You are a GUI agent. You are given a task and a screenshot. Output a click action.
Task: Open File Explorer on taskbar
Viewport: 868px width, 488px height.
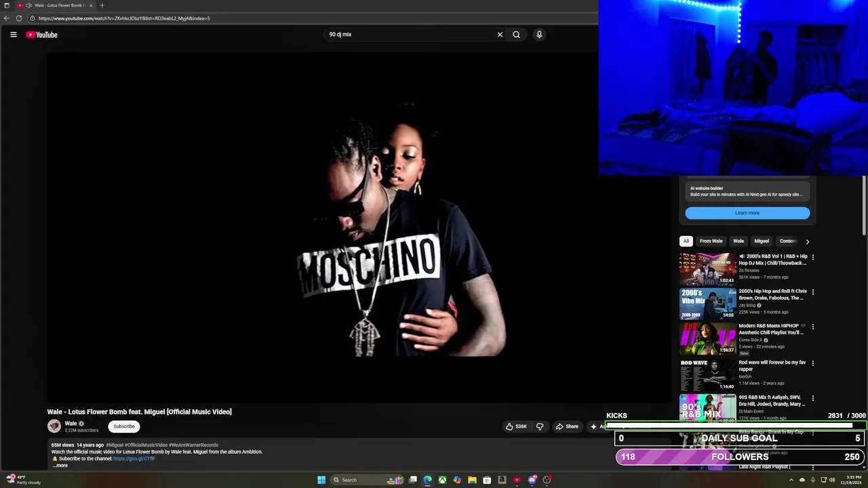(472, 480)
